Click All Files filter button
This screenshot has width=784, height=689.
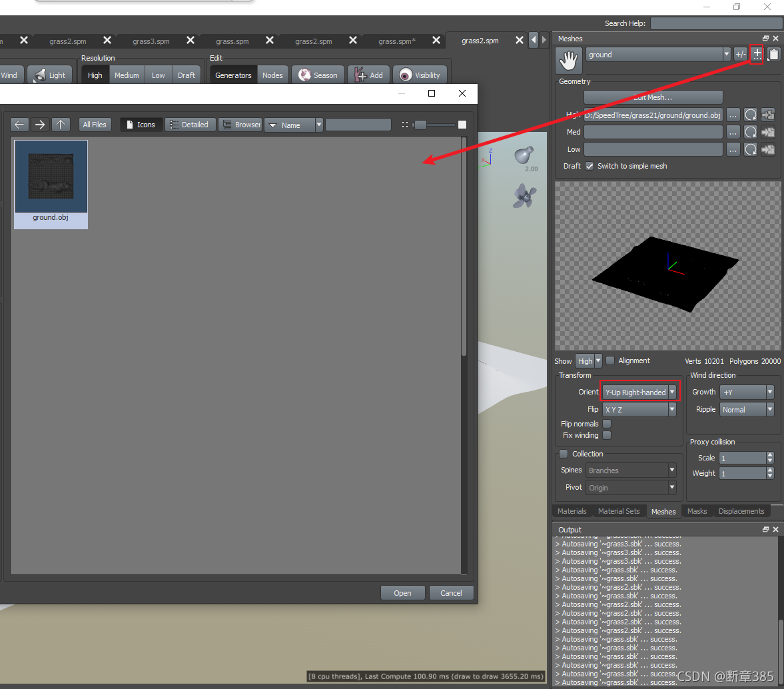click(x=95, y=125)
